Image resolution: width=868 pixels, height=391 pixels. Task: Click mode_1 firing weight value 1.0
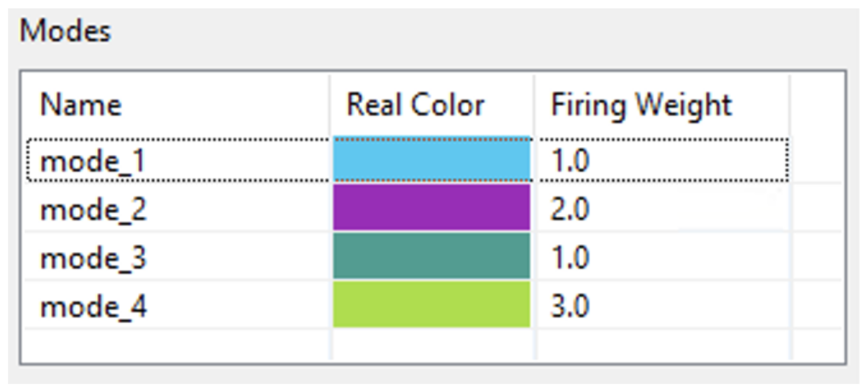[570, 161]
